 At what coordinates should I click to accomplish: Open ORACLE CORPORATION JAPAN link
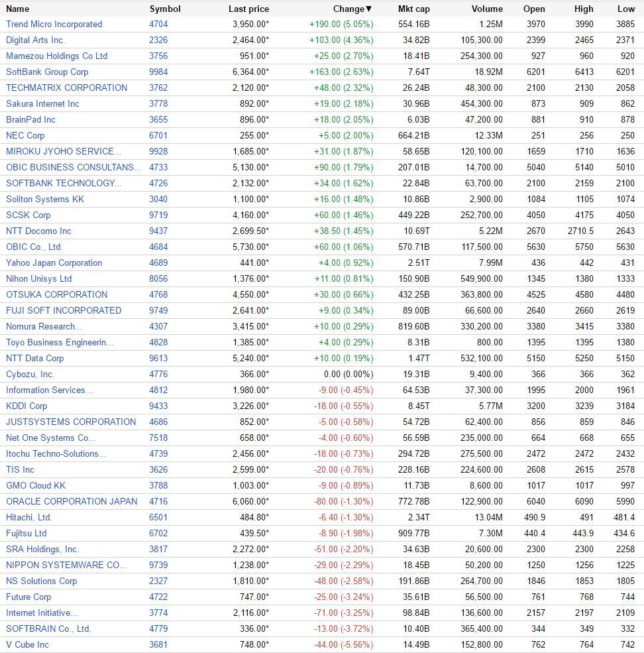click(x=72, y=501)
